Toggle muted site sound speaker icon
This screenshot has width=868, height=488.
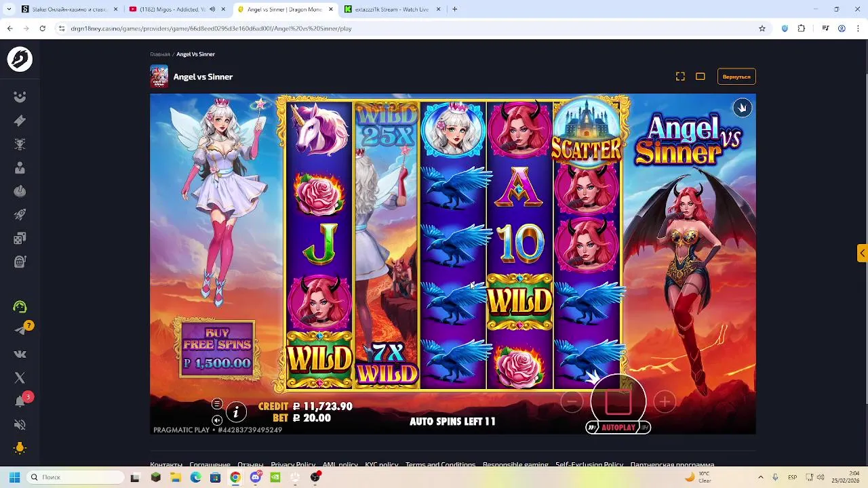(20, 425)
